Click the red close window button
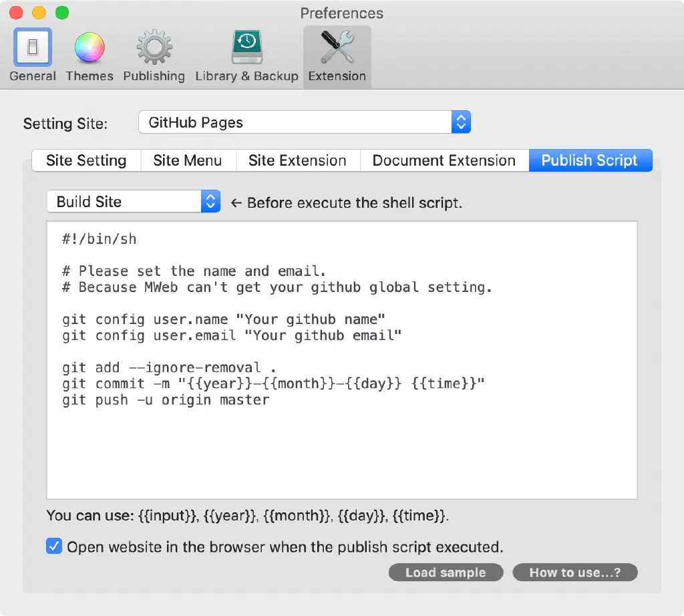 tap(16, 13)
